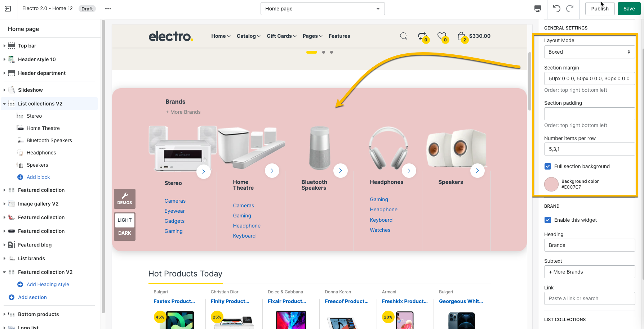Click the Add block link

(38, 177)
